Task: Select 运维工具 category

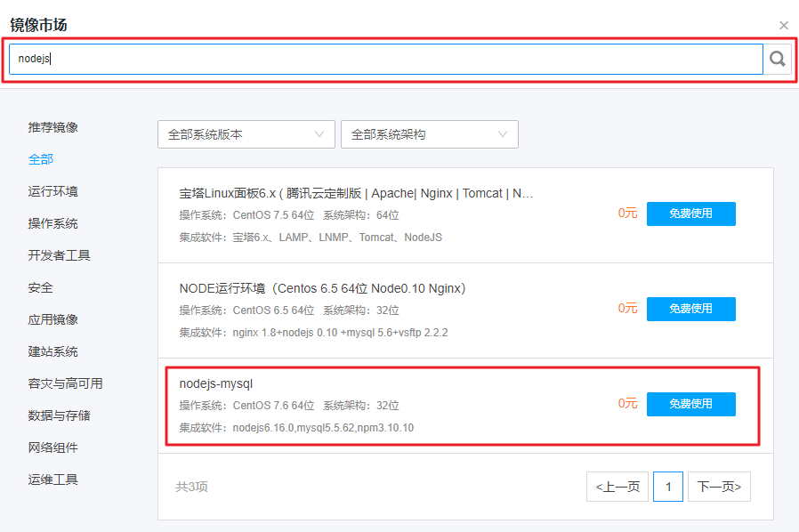Action: point(53,480)
